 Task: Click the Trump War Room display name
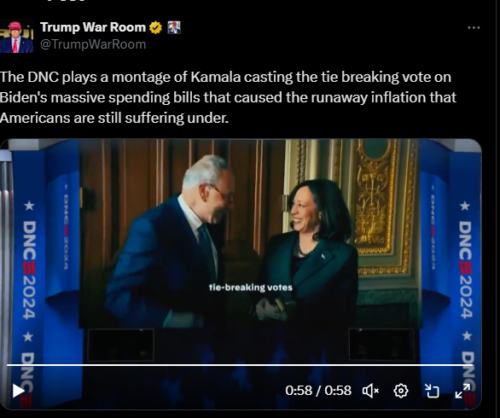click(93, 27)
